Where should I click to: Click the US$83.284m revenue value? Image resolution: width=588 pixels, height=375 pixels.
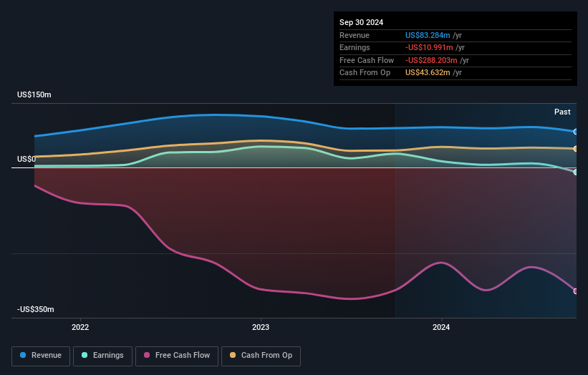pos(428,35)
